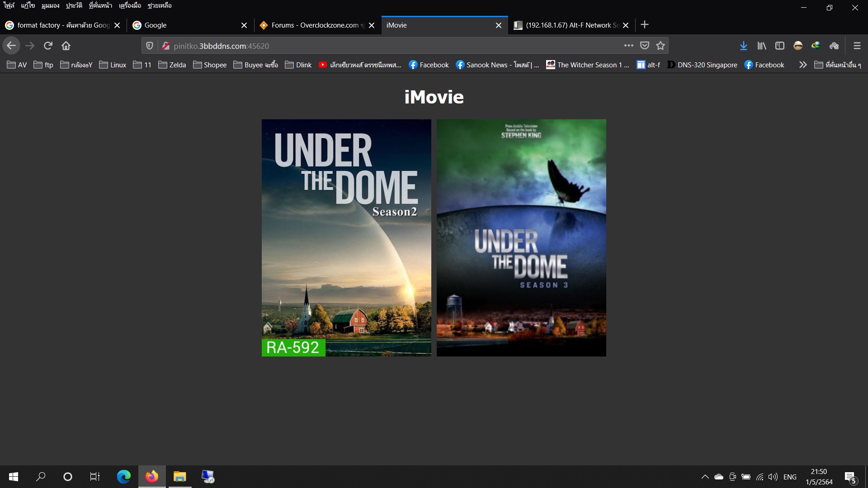Bookmark this page with the star
This screenshot has height=488, width=868.
pyautogui.click(x=660, y=46)
